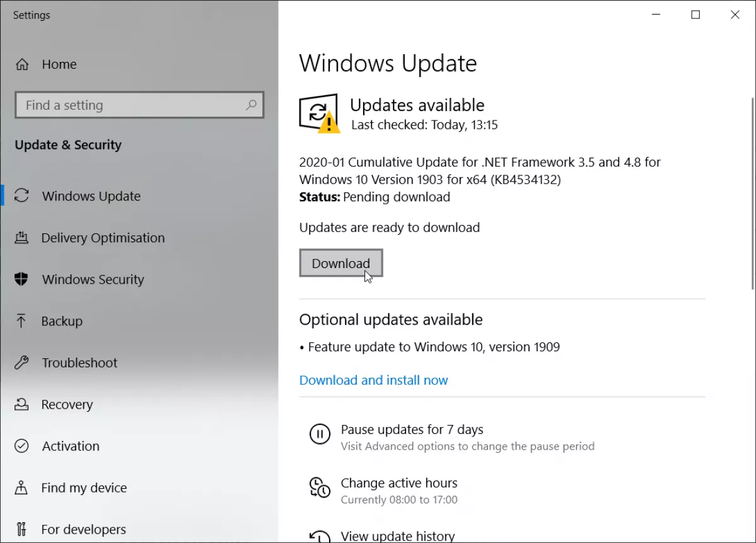Click the Windows Update sync arrows icon
Screen dimensions: 756x543
tap(21, 196)
